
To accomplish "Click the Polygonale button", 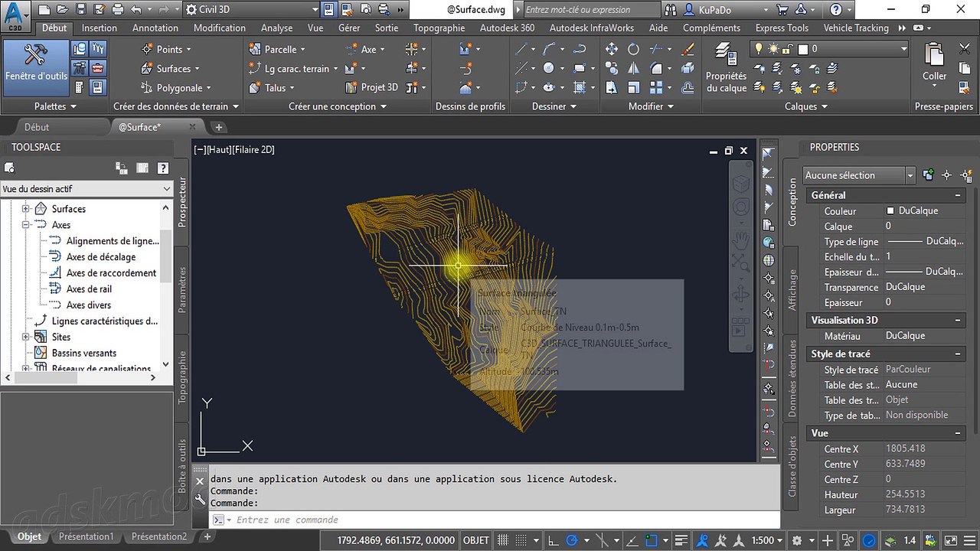I will point(177,88).
